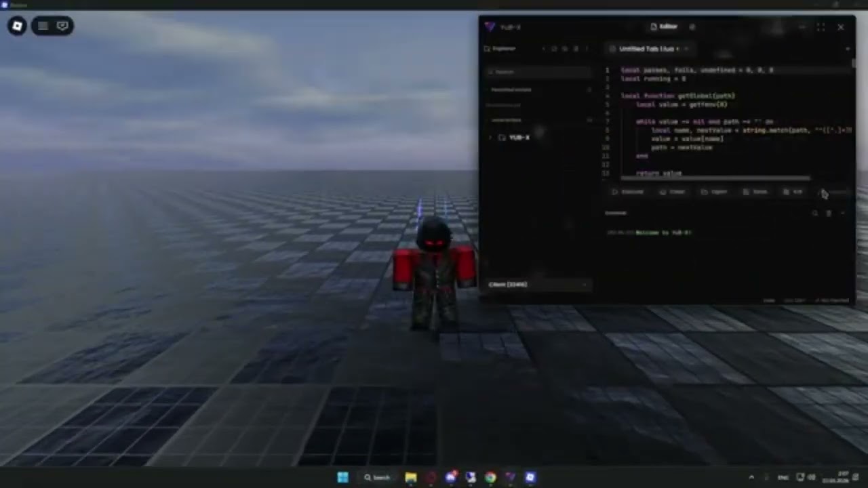Viewport: 868px width, 488px height.
Task: Click the Execute button
Action: [x=628, y=192]
